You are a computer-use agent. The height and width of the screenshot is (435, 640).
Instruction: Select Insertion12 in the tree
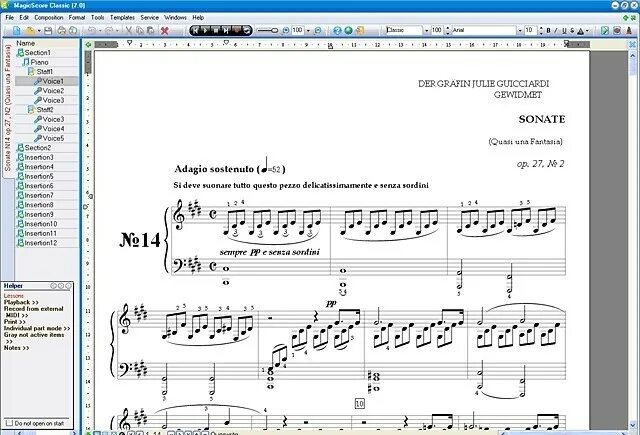pyautogui.click(x=40, y=243)
